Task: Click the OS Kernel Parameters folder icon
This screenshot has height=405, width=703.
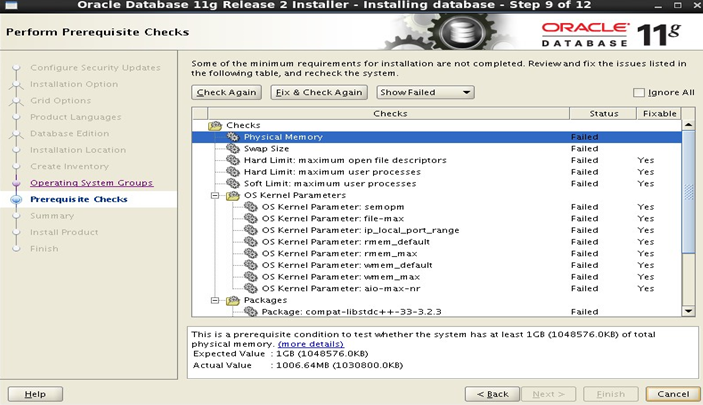Action: [233, 196]
